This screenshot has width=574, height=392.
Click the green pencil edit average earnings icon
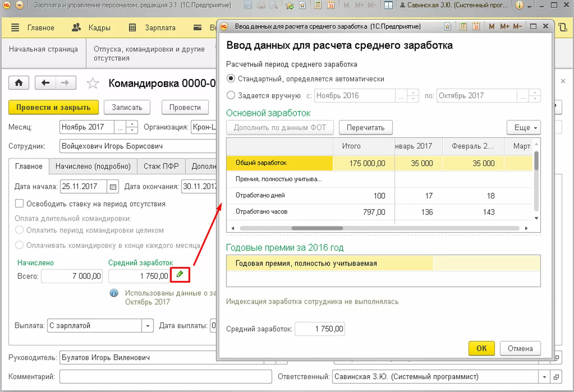[x=180, y=275]
